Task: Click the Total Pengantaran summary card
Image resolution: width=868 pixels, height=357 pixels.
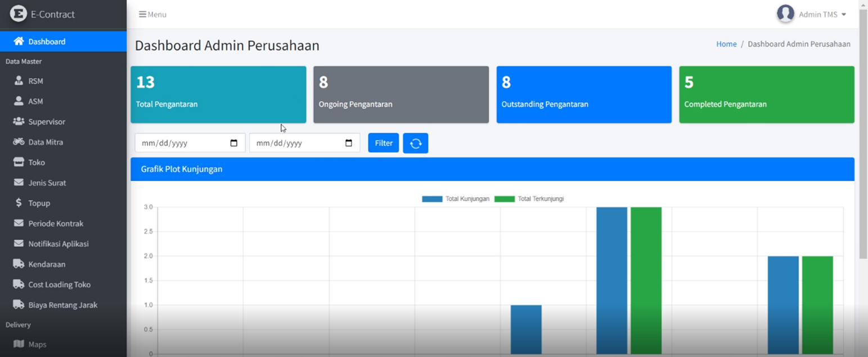Action: point(218,95)
